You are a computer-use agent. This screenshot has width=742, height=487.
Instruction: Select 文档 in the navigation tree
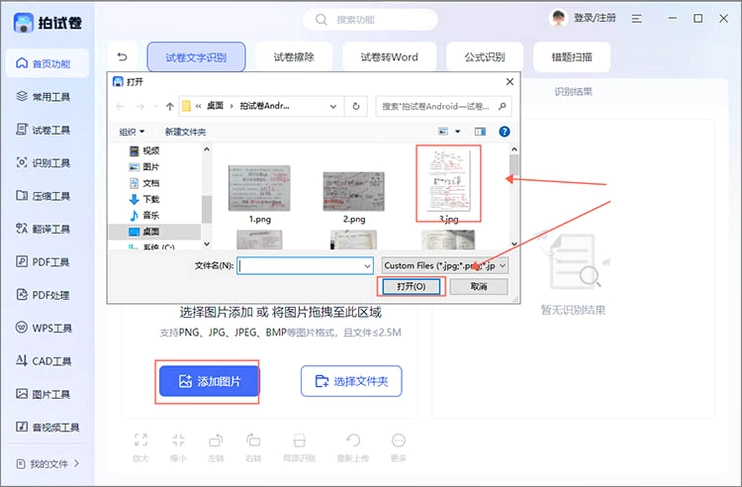pos(144,183)
